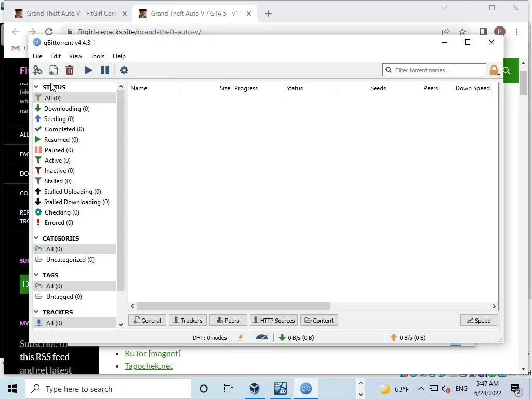This screenshot has height=399, width=532.
Task: Click the torrent list horizontal scrollbar thumb
Action: 233,306
